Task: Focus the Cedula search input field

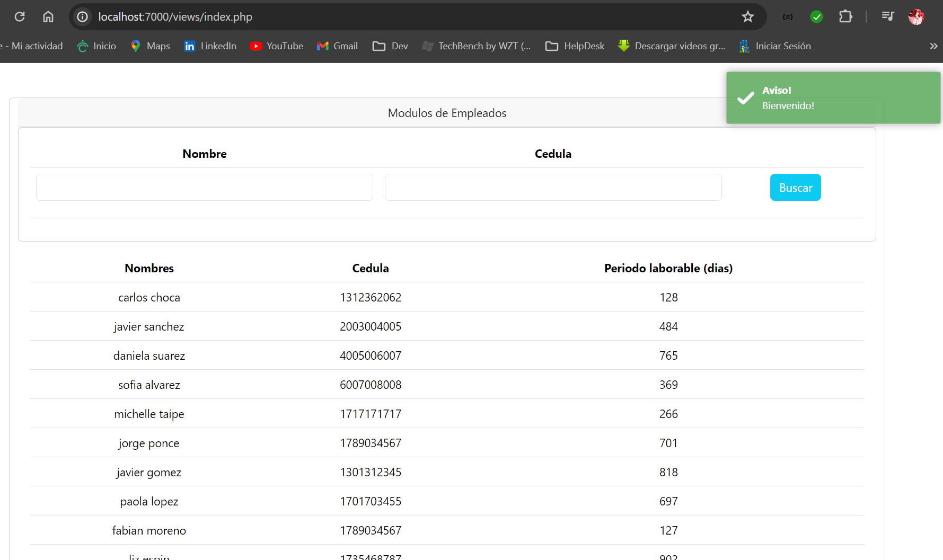Action: pos(553,188)
